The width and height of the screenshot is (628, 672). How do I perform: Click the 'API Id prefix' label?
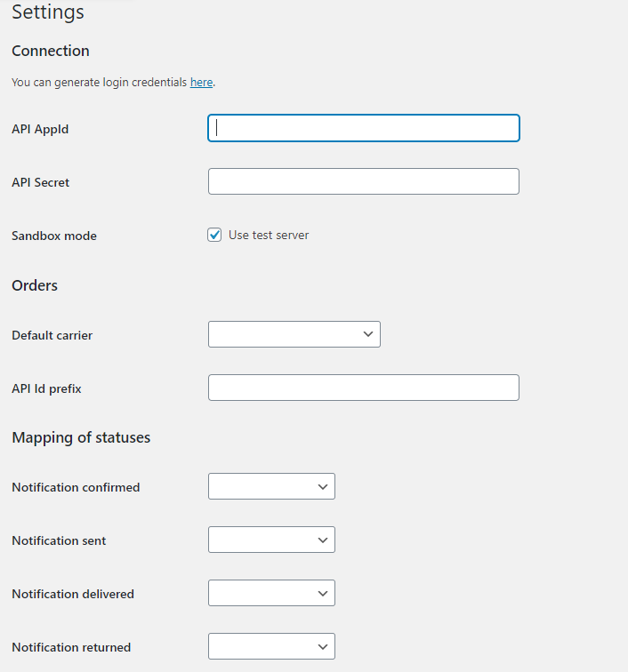[46, 388]
